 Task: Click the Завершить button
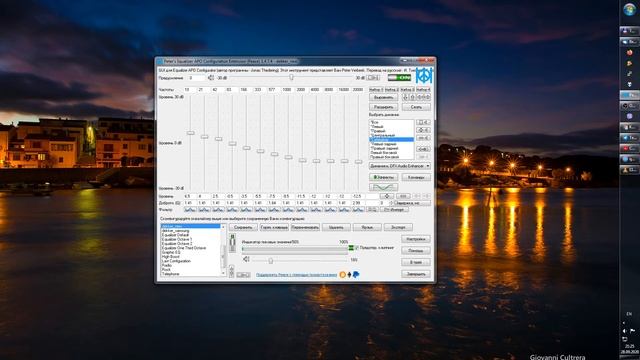(416, 274)
